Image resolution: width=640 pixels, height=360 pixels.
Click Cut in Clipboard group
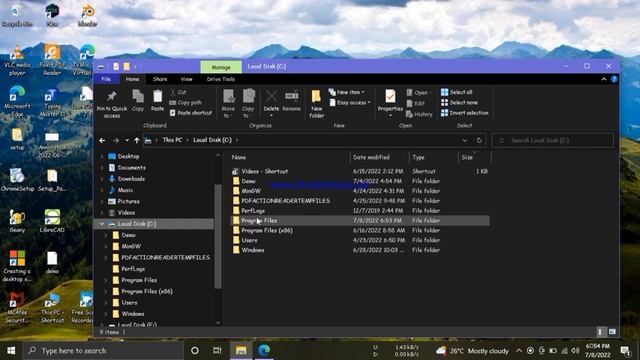tap(178, 92)
